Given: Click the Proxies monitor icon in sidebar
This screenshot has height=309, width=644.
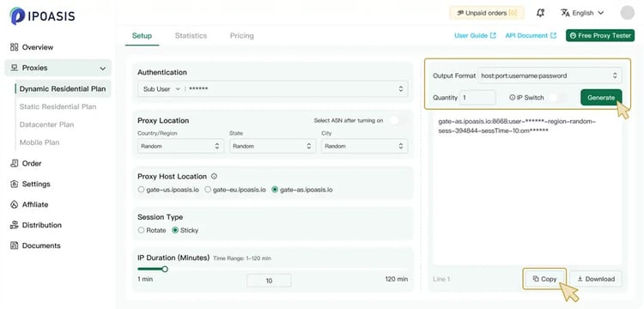Looking at the screenshot, I should pyautogui.click(x=15, y=68).
